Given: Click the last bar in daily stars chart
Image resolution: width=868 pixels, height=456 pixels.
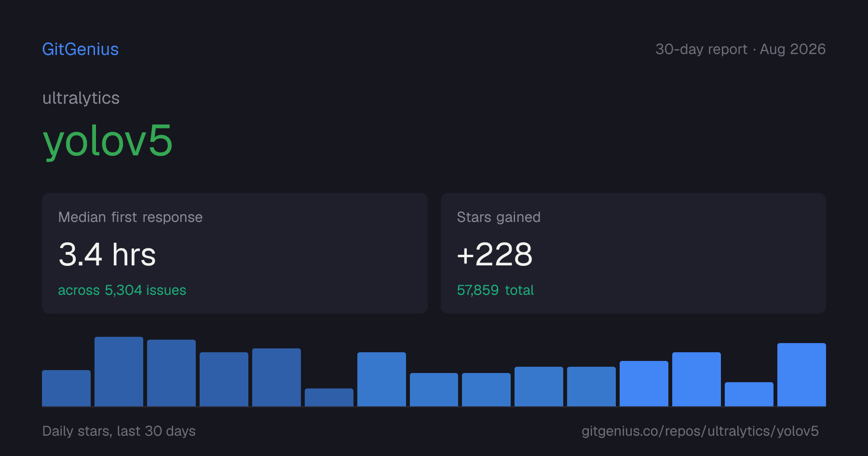Looking at the screenshot, I should coord(801,374).
